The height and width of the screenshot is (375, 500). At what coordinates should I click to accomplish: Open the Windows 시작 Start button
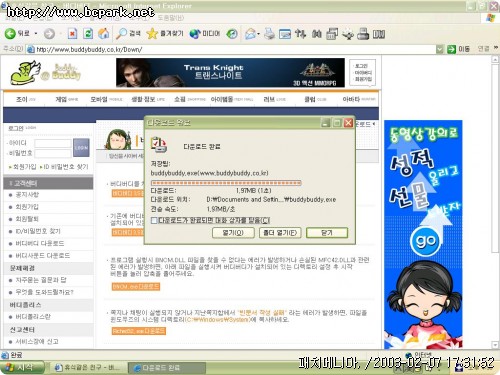(22, 368)
